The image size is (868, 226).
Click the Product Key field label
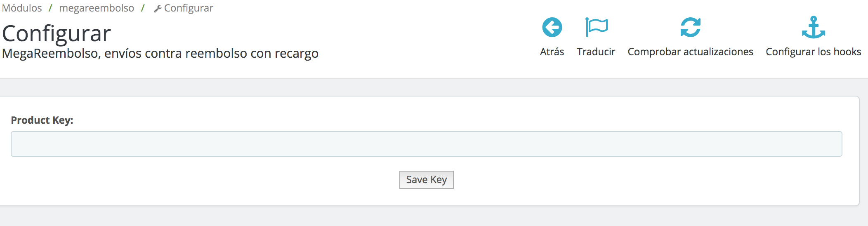(x=42, y=120)
